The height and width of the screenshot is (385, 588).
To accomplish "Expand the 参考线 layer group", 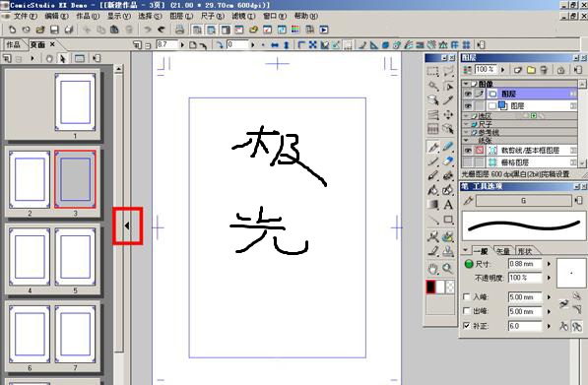I will [x=466, y=132].
